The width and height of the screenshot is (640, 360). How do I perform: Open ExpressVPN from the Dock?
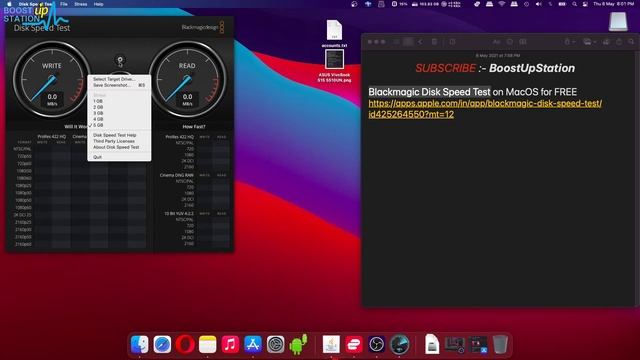(x=354, y=344)
